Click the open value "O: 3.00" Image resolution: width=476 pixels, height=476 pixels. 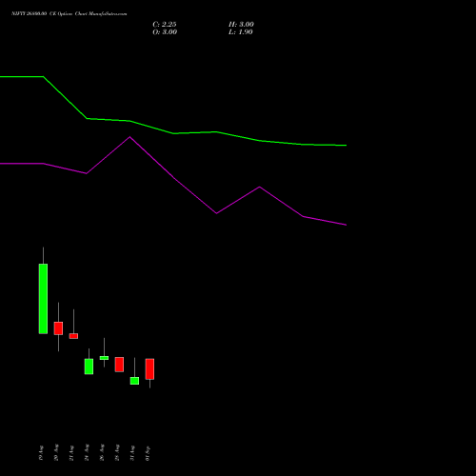click(165, 32)
